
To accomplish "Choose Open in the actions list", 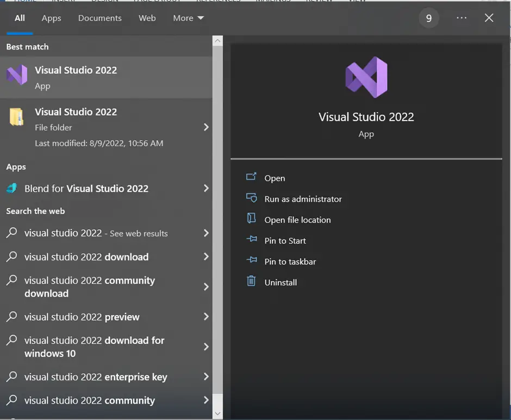I will [275, 178].
